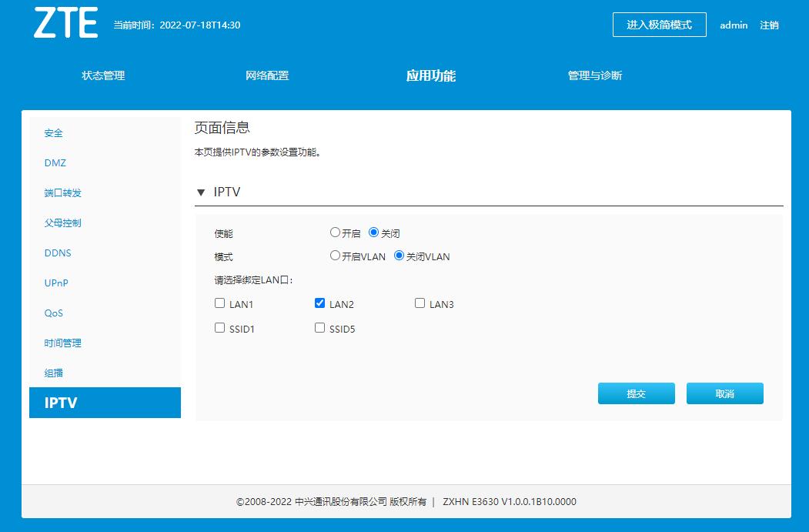Go to 端口转发 (Port Forwarding) settings
This screenshot has height=532, width=809.
coord(62,192)
